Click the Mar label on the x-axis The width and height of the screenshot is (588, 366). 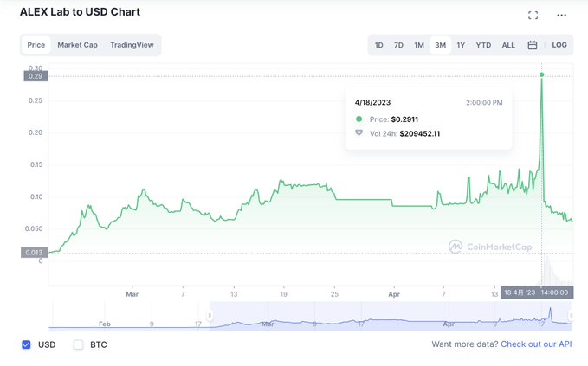132,294
